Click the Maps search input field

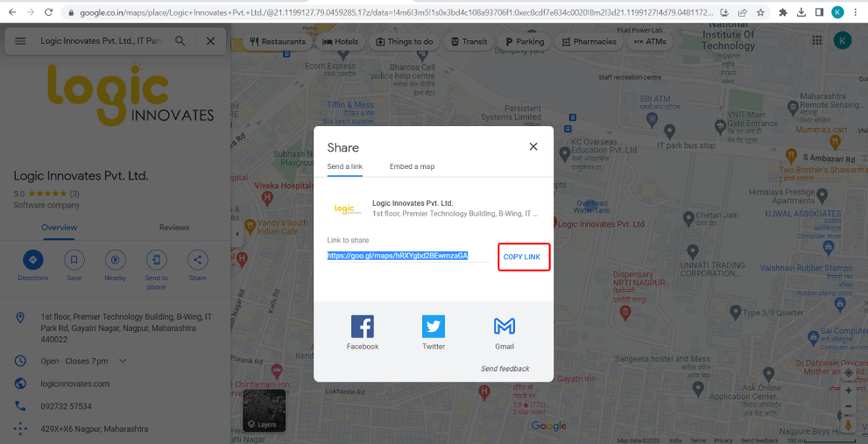click(x=100, y=41)
